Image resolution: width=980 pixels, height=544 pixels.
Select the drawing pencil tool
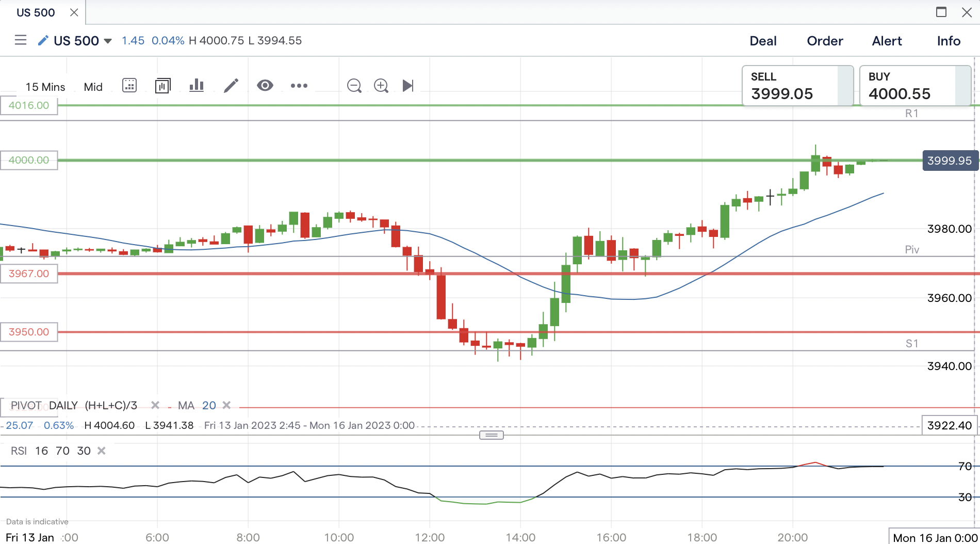(x=231, y=85)
